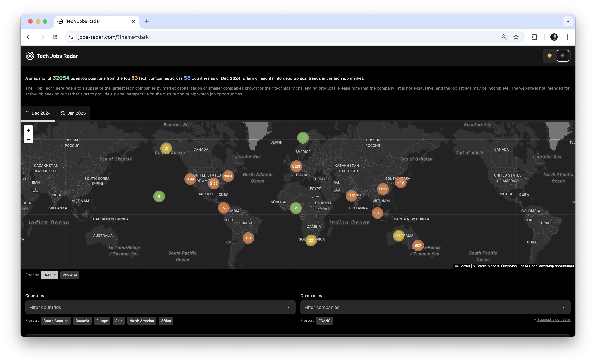Click the green 1 marker near Sverige
The height and width of the screenshot is (364, 596).
tap(303, 138)
